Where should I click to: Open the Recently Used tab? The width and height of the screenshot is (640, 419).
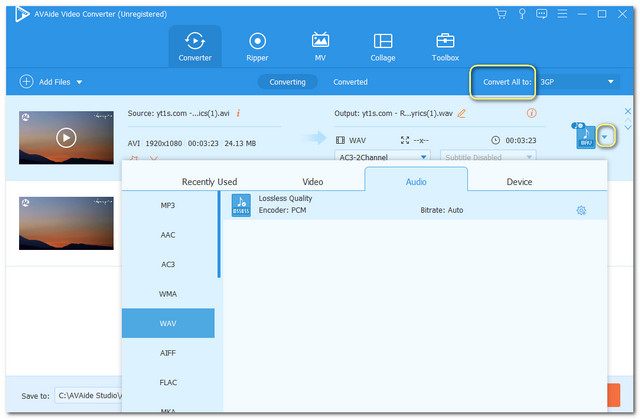click(x=209, y=182)
